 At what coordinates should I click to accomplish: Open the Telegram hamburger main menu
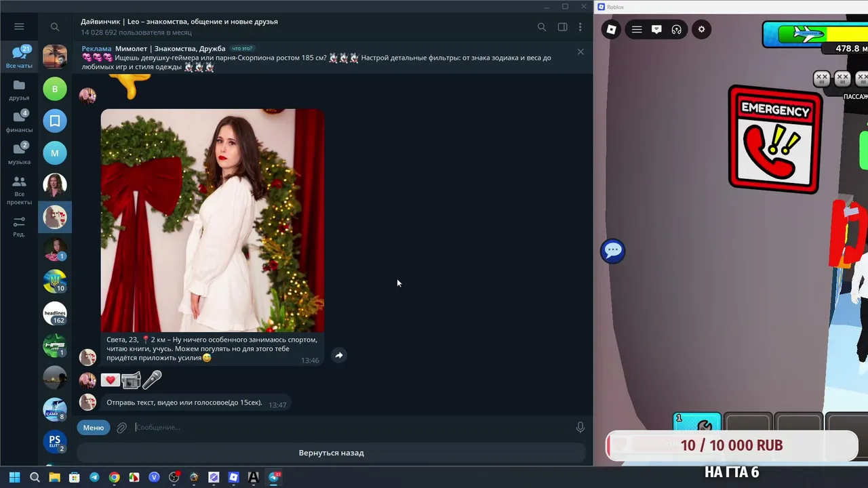(19, 26)
